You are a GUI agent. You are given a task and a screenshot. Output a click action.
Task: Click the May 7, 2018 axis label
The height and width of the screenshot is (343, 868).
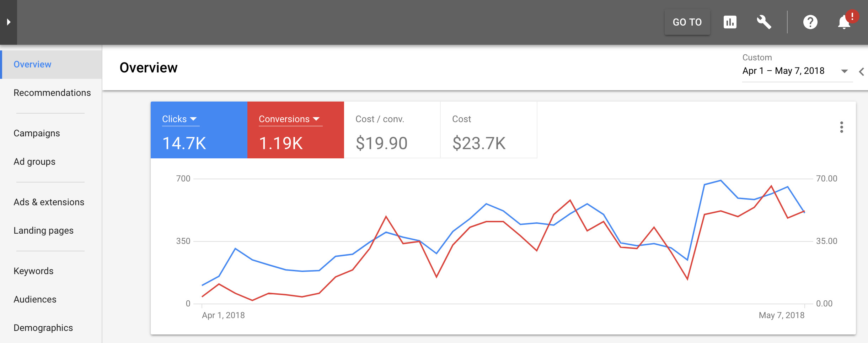[781, 315]
